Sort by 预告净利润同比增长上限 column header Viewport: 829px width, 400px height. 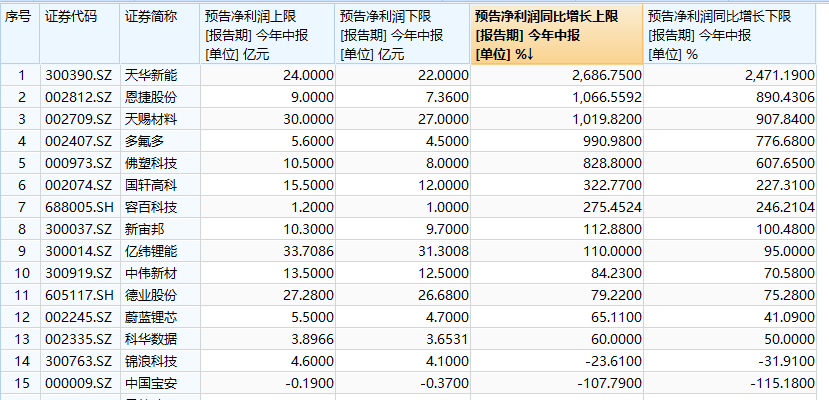tap(557, 34)
